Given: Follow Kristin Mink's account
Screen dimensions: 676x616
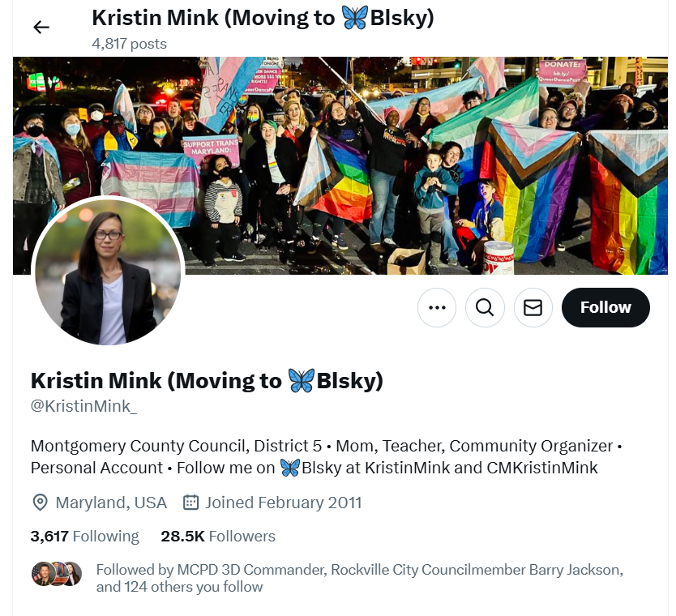Looking at the screenshot, I should point(605,307).
